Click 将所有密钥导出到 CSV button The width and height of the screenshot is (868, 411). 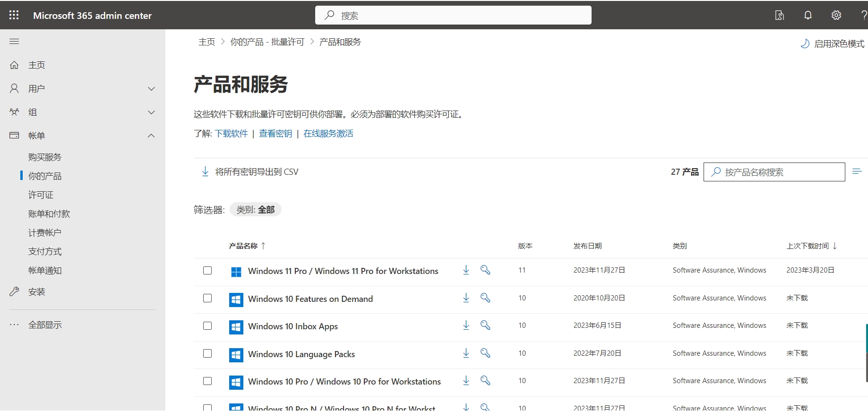point(250,172)
